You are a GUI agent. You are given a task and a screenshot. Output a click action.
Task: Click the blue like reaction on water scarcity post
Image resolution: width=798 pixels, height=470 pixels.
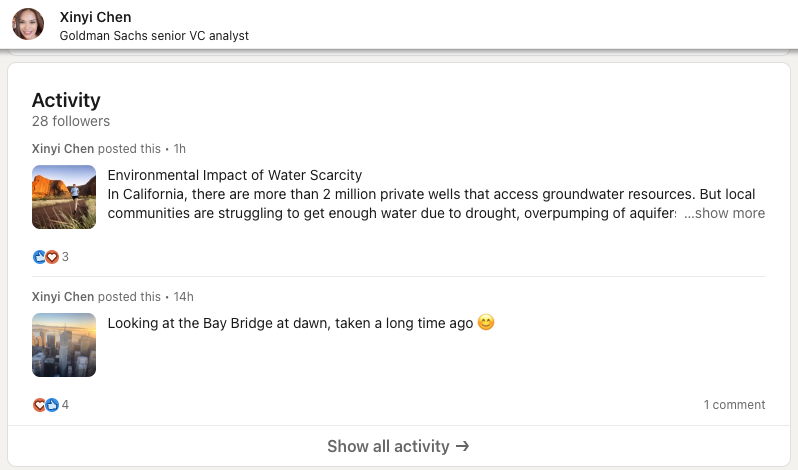click(39, 257)
